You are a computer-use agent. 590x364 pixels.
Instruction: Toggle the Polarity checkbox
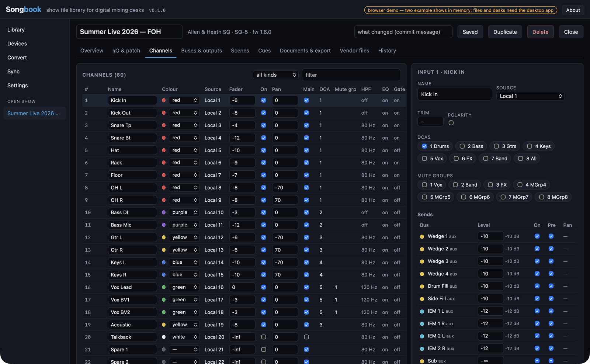(x=451, y=123)
